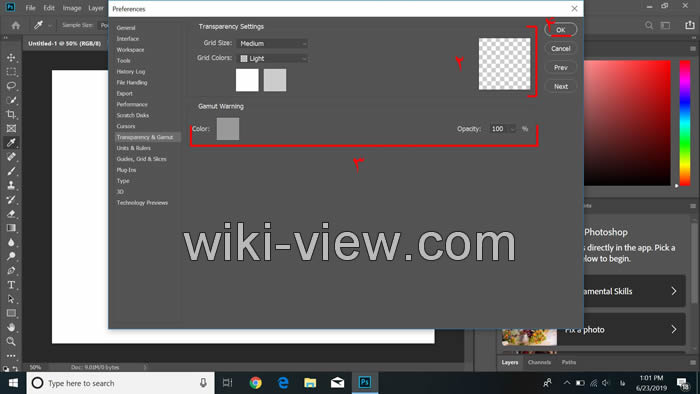Open the Edit Toolbar three-dots menu

click(x=11, y=356)
